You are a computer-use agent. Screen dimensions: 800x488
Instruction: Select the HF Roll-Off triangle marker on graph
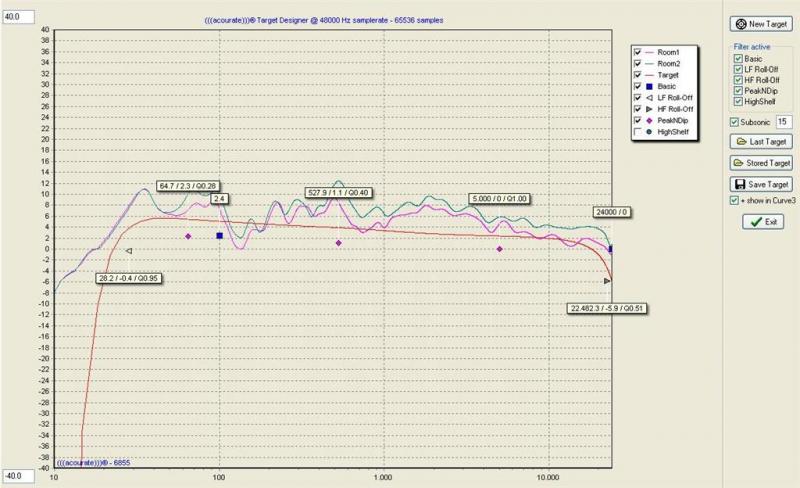607,281
